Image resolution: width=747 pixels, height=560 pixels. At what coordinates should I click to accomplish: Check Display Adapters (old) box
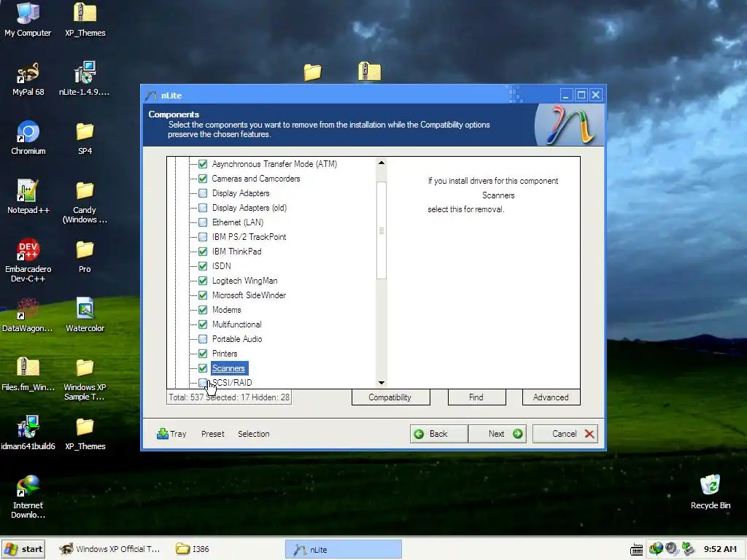[x=203, y=208]
